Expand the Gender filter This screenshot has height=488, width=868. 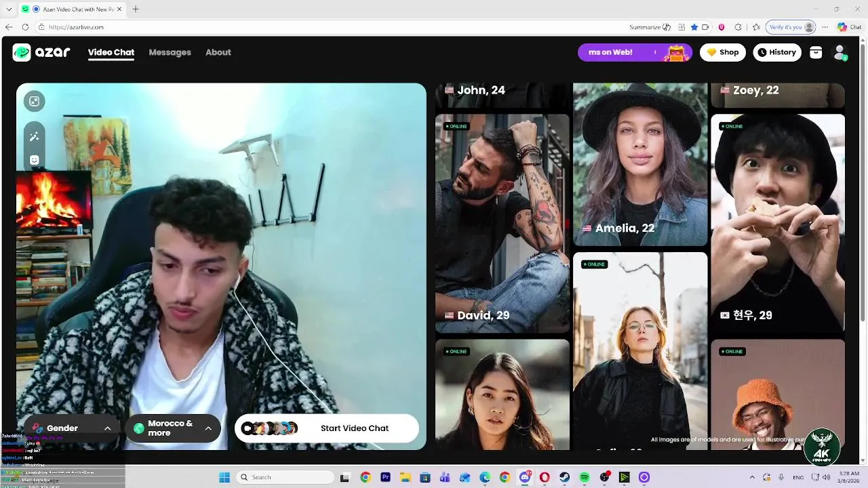coord(71,428)
